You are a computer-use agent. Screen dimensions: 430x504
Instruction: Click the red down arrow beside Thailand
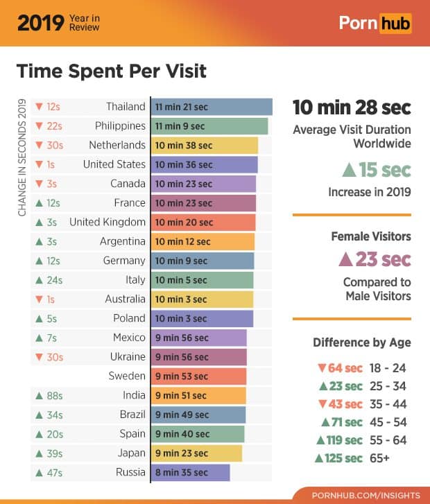[x=38, y=107]
